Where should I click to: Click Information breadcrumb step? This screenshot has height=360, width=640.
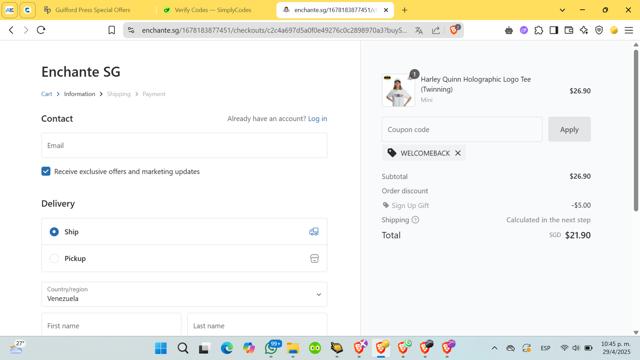pos(80,94)
